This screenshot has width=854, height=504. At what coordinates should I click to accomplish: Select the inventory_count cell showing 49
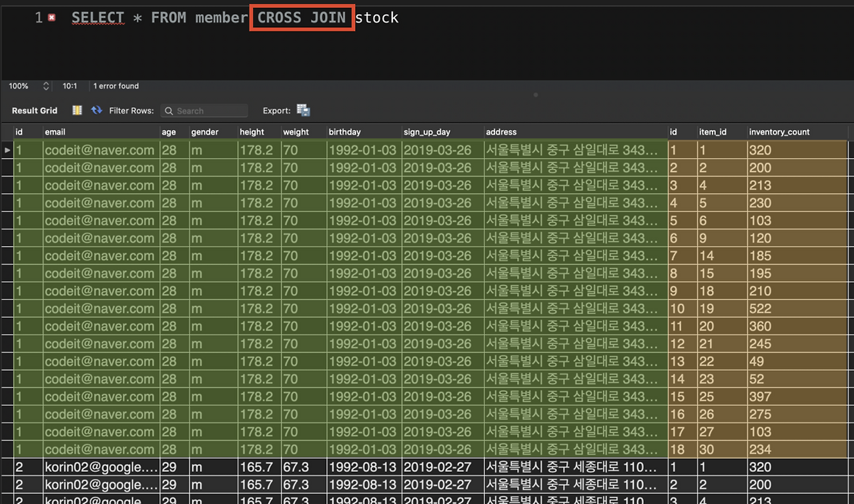[797, 361]
